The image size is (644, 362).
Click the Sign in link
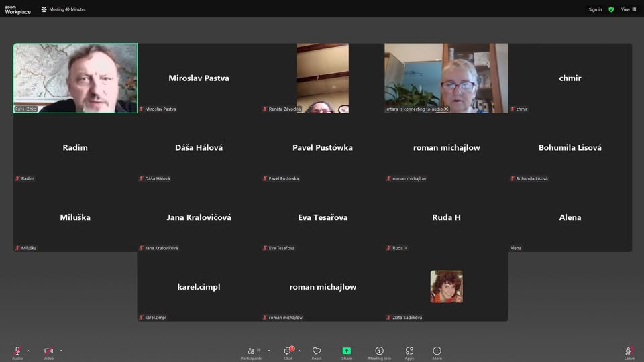[595, 9]
